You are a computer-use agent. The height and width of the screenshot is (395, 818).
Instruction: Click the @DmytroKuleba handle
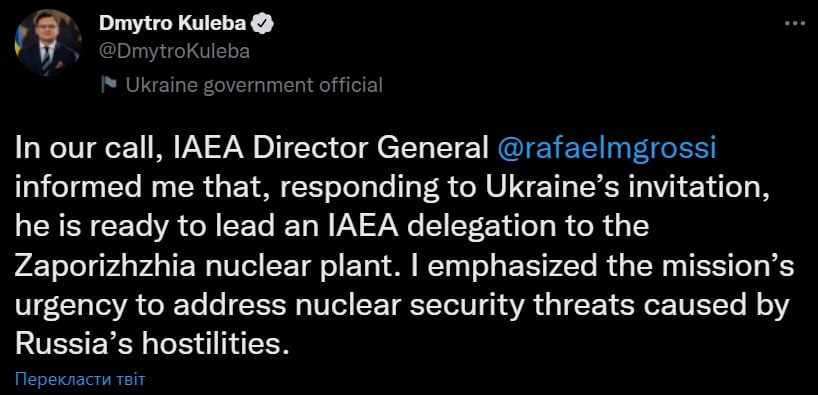click(x=174, y=52)
